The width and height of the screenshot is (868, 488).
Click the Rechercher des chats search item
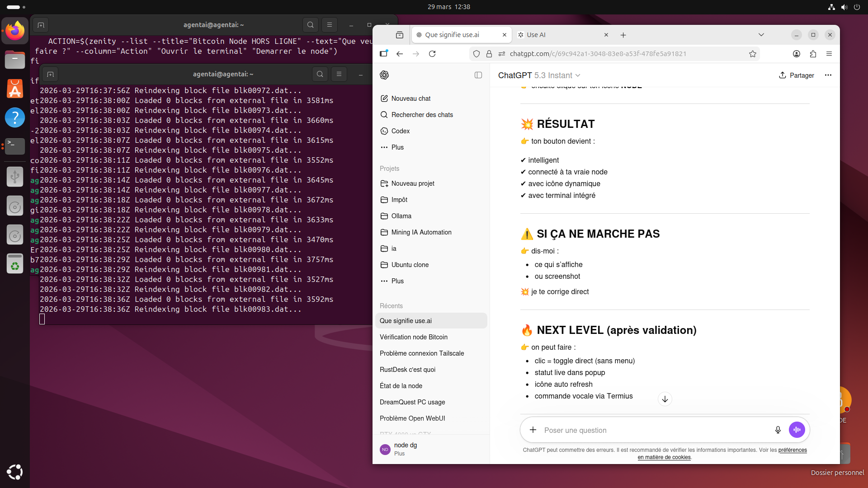(422, 115)
